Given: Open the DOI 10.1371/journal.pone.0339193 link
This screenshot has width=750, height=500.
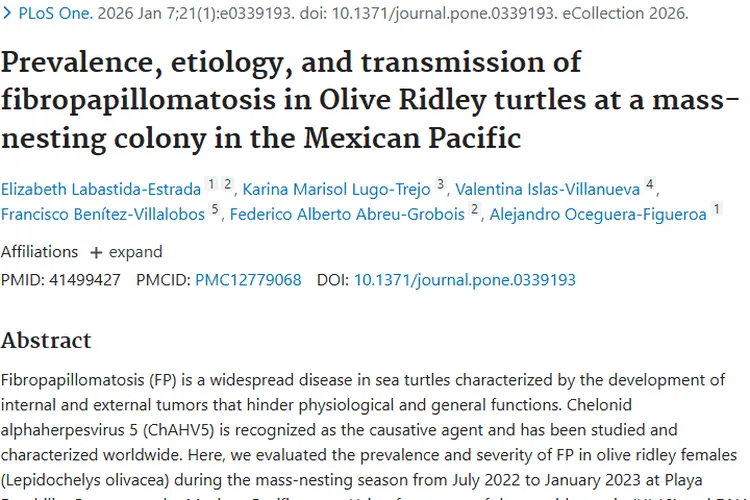Looking at the screenshot, I should (x=465, y=280).
